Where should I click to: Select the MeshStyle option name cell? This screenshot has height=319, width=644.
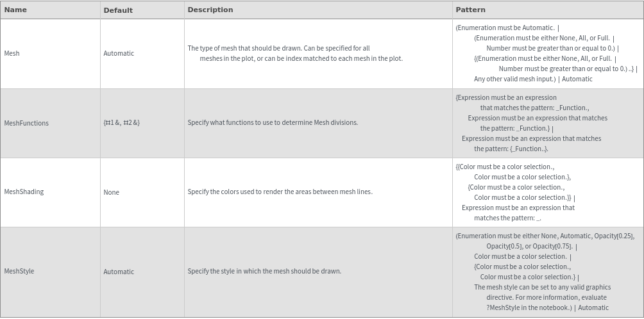(19, 271)
